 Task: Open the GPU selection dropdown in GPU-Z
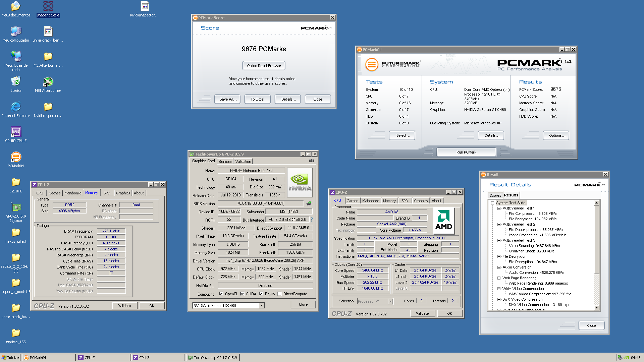[262, 305]
